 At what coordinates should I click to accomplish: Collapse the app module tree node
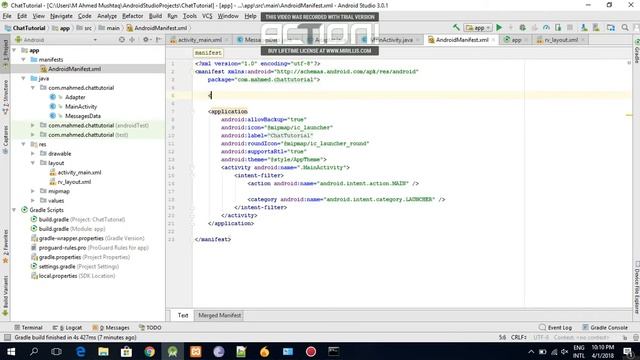point(14,50)
